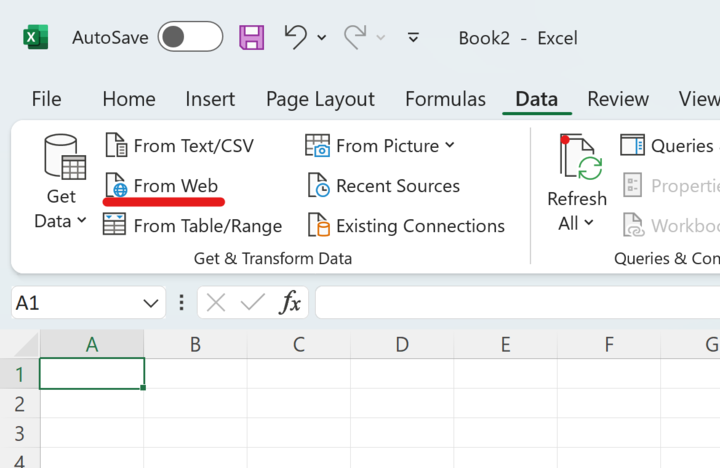Open Recent Sources
This screenshot has width=720, height=468.
tap(384, 186)
